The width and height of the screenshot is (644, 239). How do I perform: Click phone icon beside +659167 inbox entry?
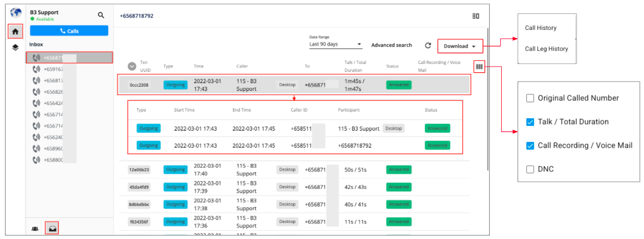(x=37, y=69)
